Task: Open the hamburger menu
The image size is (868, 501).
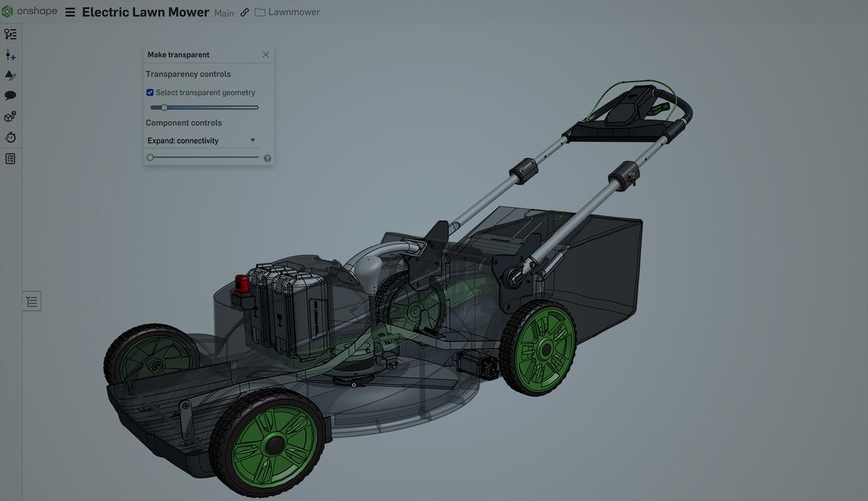Action: click(x=69, y=11)
